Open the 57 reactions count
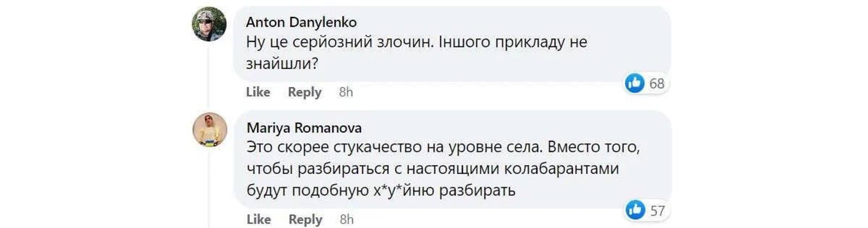The image size is (868, 228). coord(658,211)
